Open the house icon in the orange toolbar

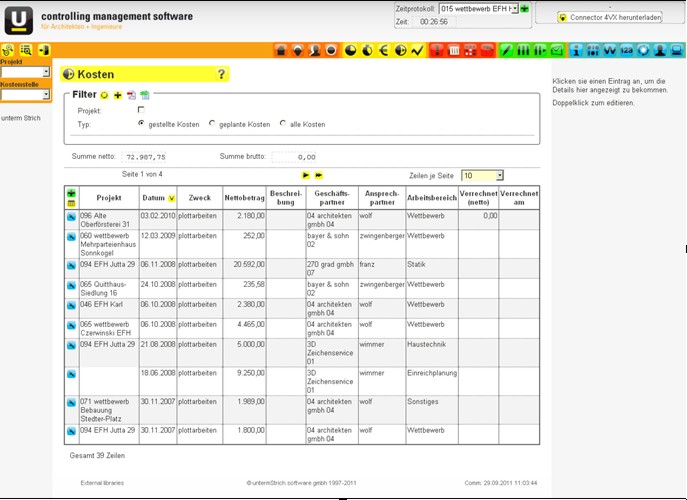pos(281,50)
